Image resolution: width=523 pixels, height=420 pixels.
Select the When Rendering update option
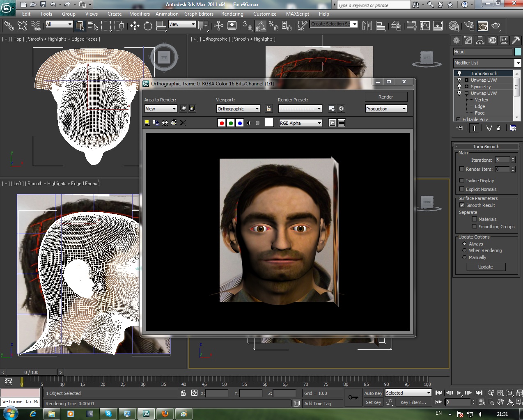pos(464,250)
